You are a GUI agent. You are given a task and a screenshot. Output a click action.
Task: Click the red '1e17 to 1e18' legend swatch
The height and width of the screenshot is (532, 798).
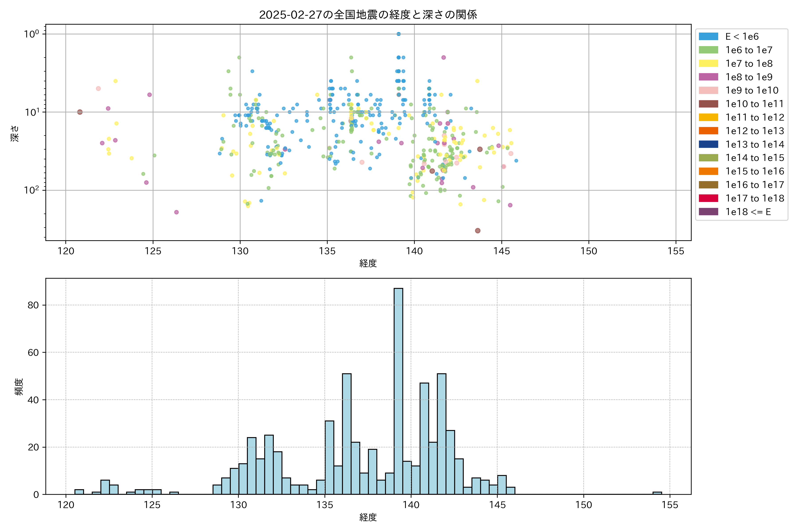pyautogui.click(x=708, y=198)
